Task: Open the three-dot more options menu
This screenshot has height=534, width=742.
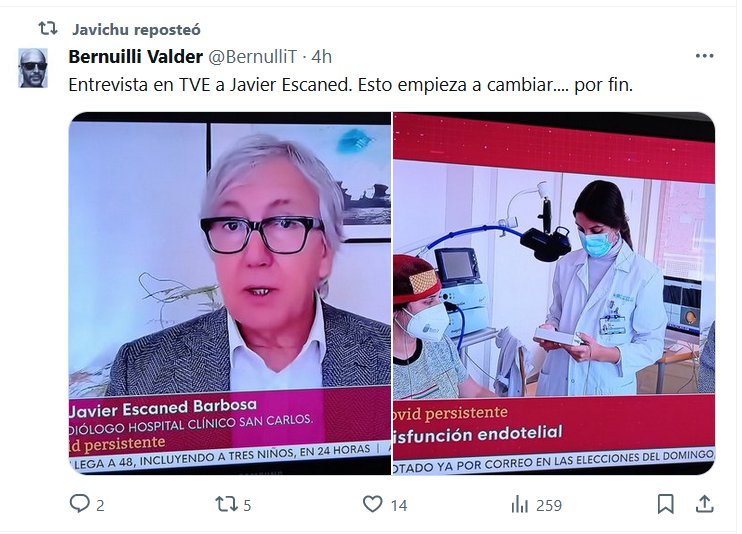Action: point(704,56)
